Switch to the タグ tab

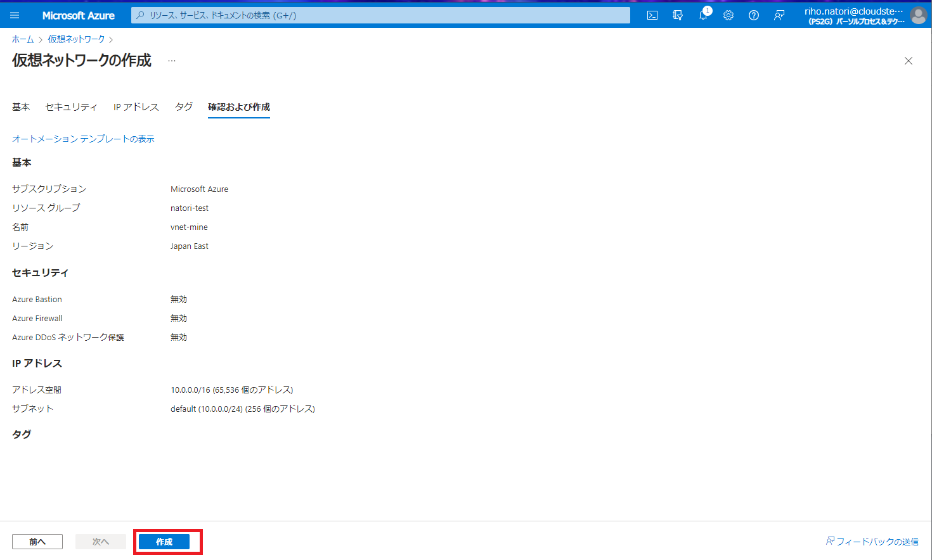point(184,107)
